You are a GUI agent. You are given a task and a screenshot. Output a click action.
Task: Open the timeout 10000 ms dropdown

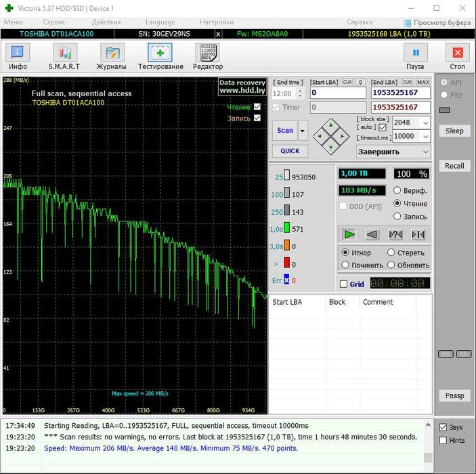[425, 136]
